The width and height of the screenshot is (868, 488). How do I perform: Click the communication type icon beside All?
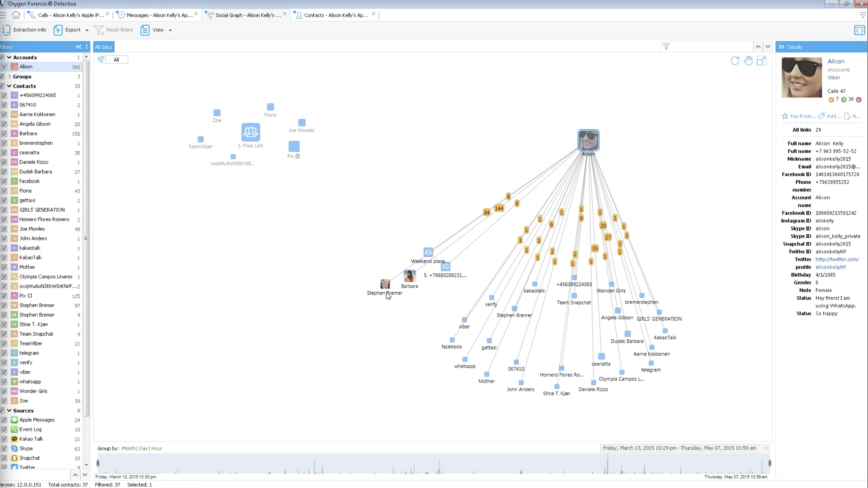pyautogui.click(x=100, y=60)
